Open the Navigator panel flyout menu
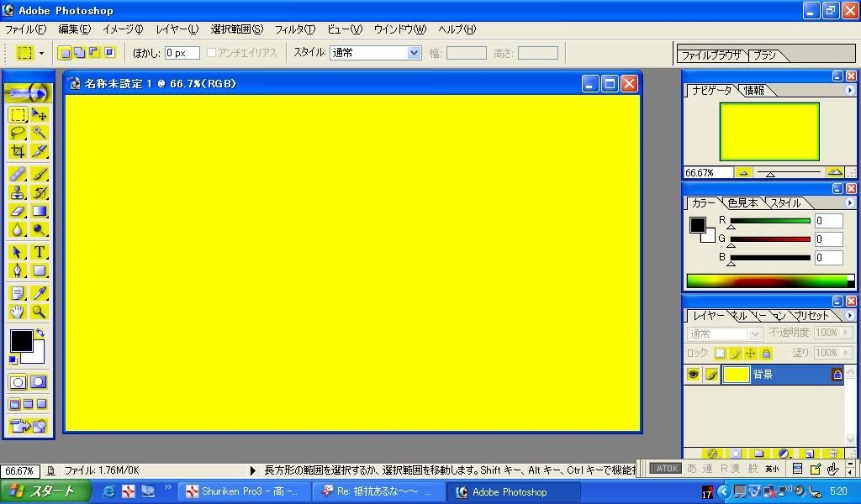861x504 pixels. click(849, 90)
